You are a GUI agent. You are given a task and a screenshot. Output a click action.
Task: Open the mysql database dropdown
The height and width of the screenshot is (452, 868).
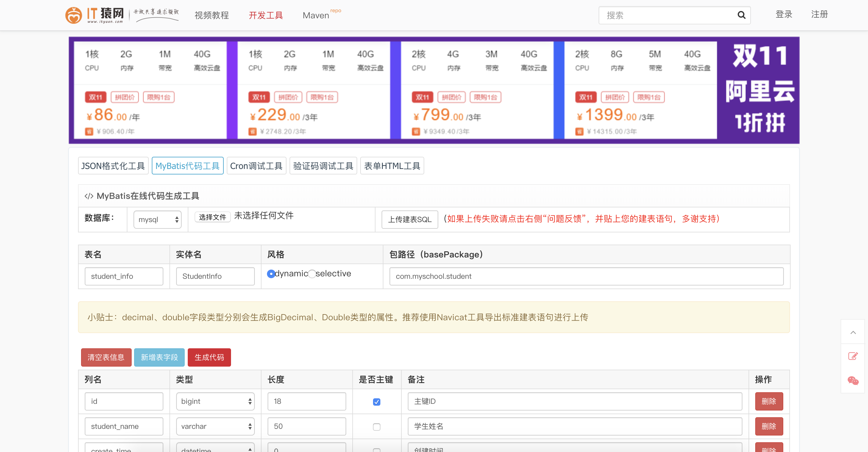pos(157,219)
